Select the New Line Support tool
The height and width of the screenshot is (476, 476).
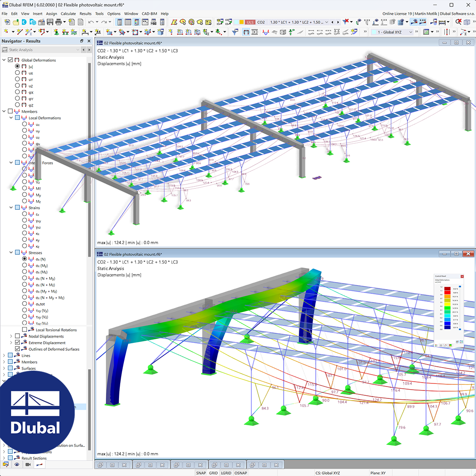click(x=65, y=32)
